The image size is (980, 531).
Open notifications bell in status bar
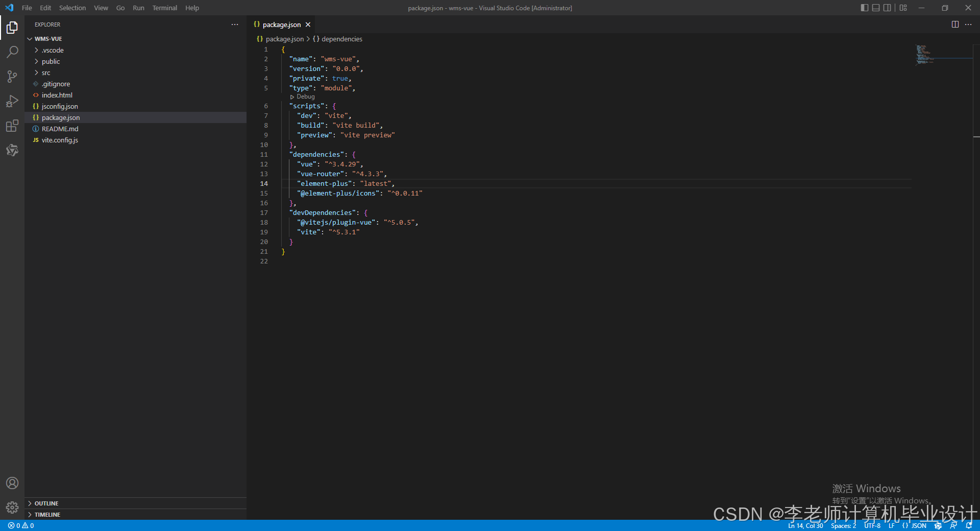tap(970, 525)
